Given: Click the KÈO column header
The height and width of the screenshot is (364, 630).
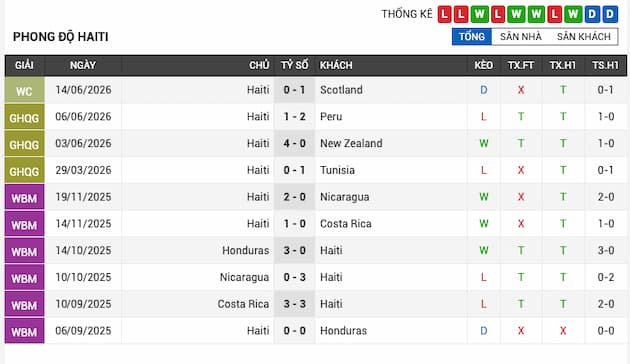Looking at the screenshot, I should (x=483, y=65).
